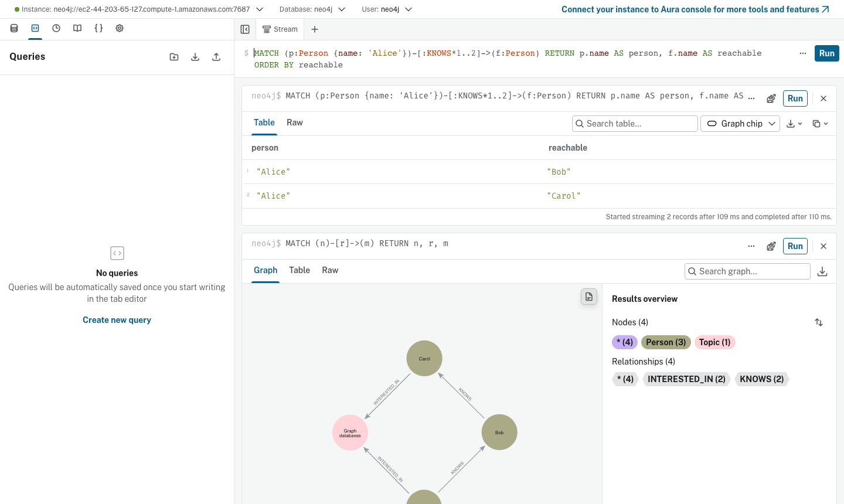Add a new tab with plus icon
844x504 pixels.
[315, 29]
